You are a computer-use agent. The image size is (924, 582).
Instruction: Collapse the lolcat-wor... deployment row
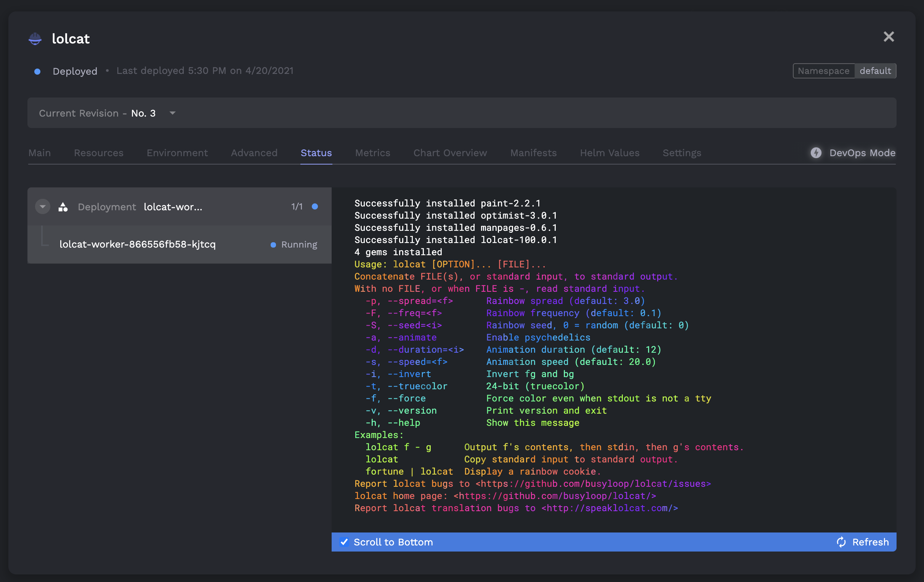[43, 207]
